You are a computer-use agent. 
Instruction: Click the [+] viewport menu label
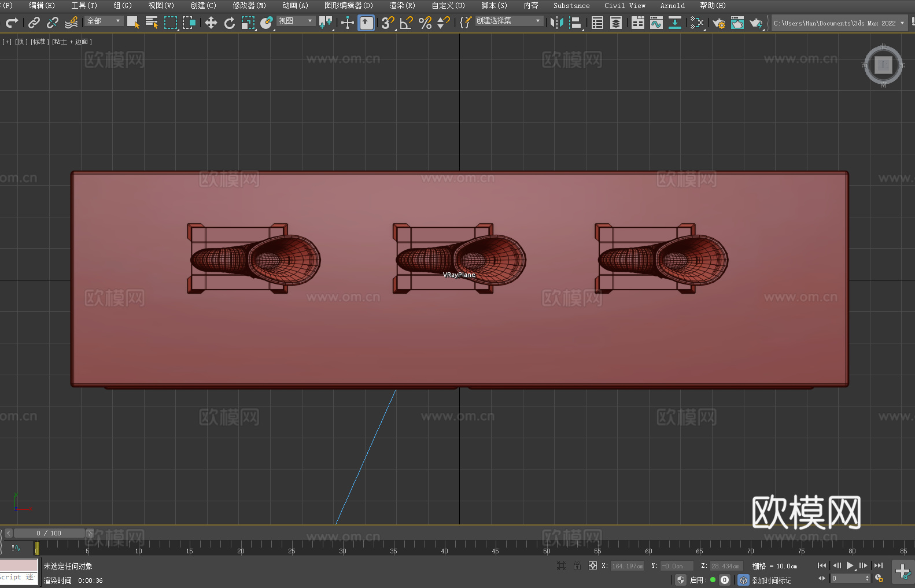[7, 42]
